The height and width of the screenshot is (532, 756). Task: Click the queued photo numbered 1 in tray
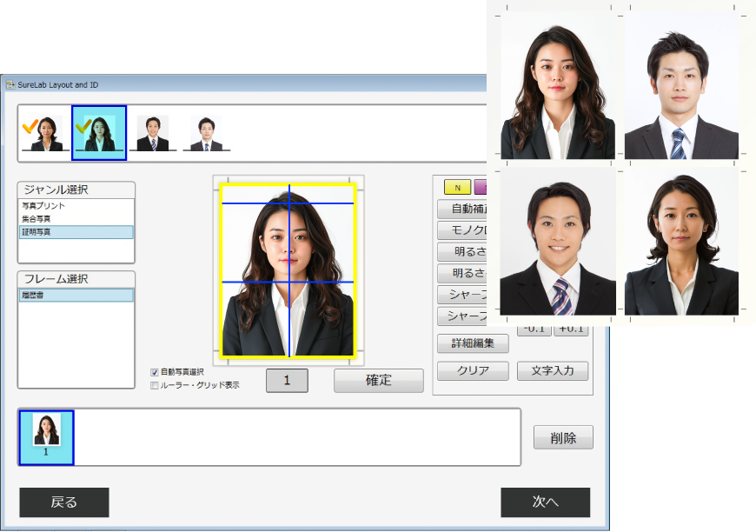(x=46, y=436)
